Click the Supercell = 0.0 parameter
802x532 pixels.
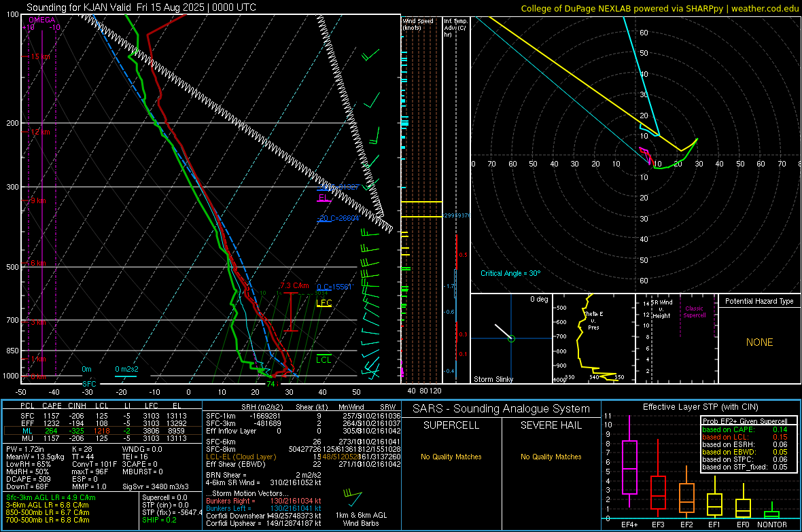(164, 497)
